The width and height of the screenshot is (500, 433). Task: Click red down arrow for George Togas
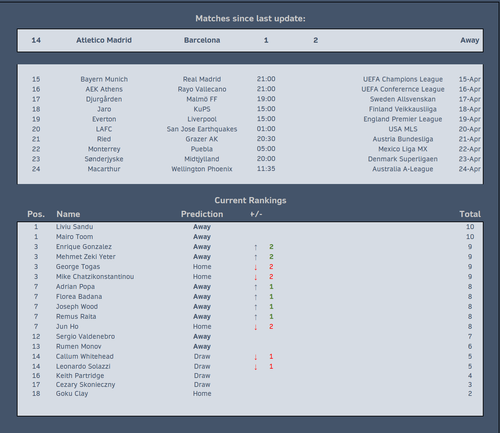tap(256, 267)
